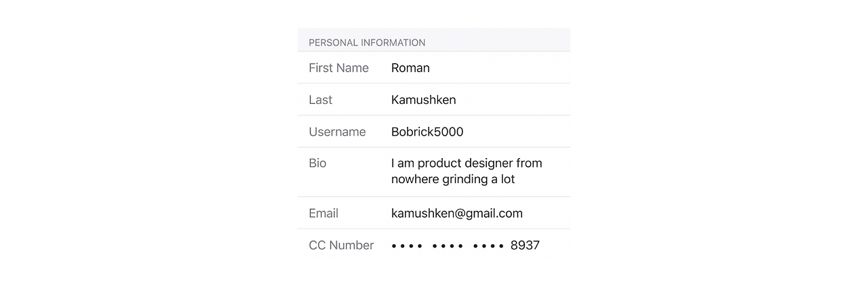Click the Email label
The height and width of the screenshot is (293, 868).
323,213
